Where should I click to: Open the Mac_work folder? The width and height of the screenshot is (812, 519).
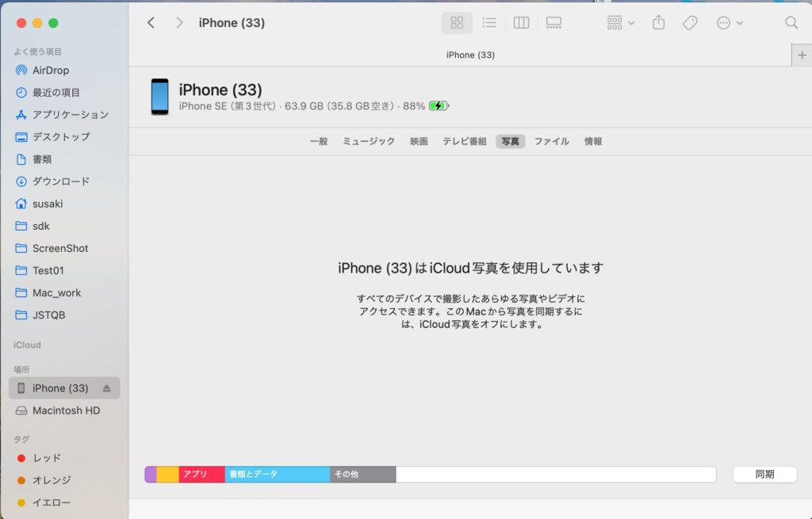(64, 292)
